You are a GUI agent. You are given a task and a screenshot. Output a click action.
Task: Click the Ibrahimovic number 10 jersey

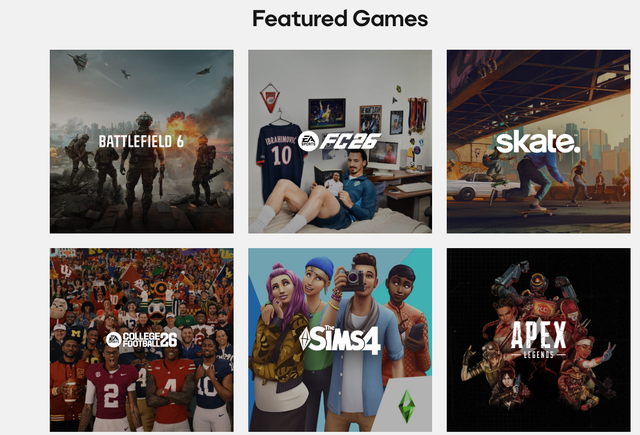[x=280, y=157]
